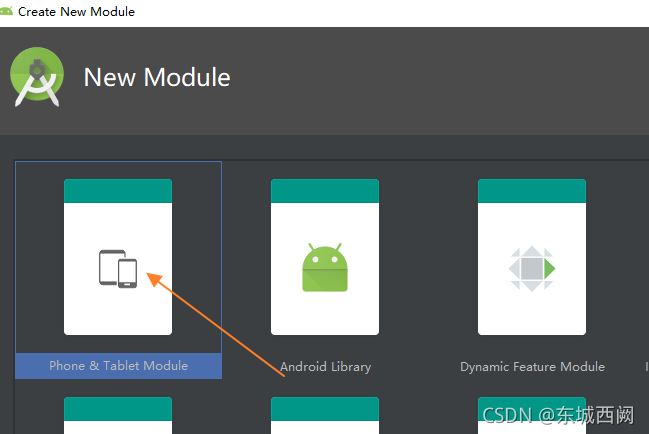Image resolution: width=649 pixels, height=434 pixels.
Task: Select the Dynamic Feature Module icon
Action: click(532, 269)
